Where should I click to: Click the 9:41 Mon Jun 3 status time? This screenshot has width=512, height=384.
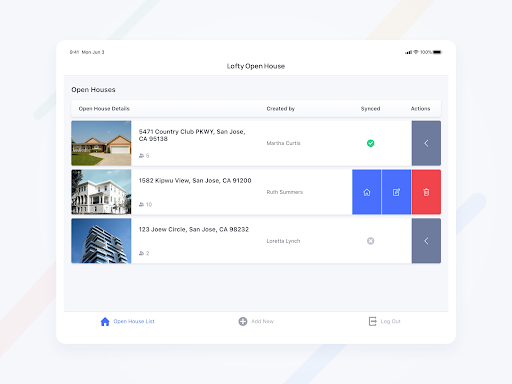click(87, 52)
